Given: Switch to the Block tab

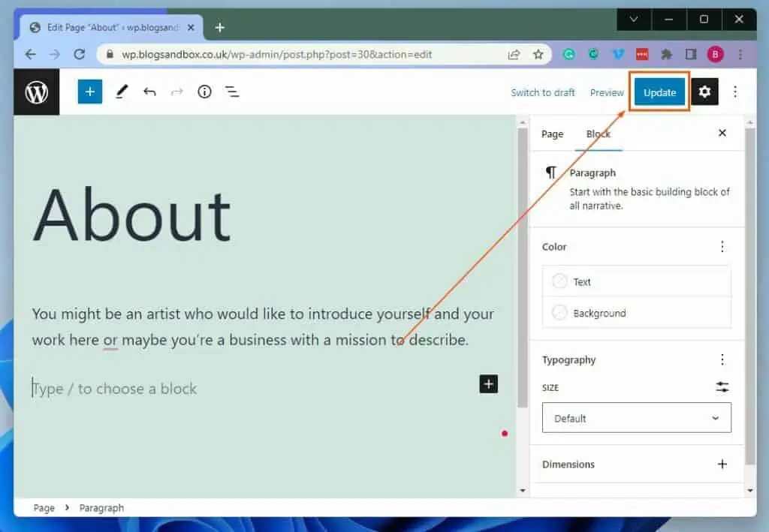Looking at the screenshot, I should pyautogui.click(x=598, y=134).
